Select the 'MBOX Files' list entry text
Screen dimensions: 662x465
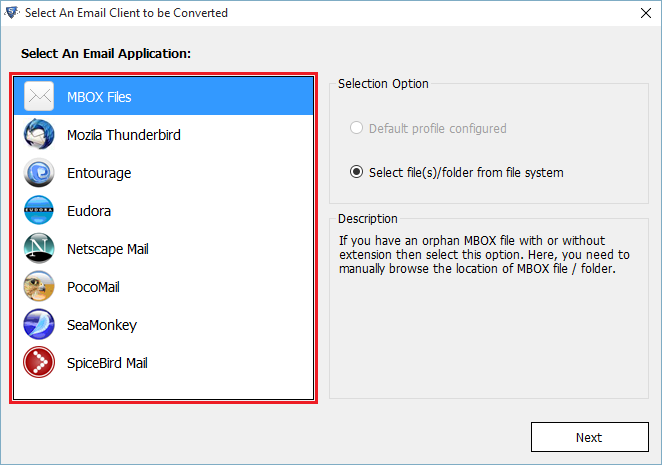[x=99, y=97]
